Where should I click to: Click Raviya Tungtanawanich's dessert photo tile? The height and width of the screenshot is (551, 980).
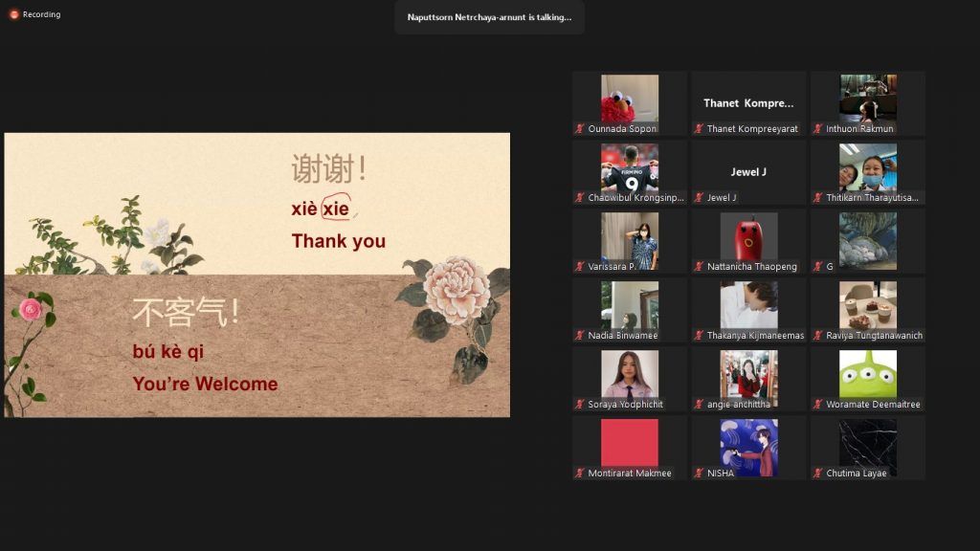(867, 305)
